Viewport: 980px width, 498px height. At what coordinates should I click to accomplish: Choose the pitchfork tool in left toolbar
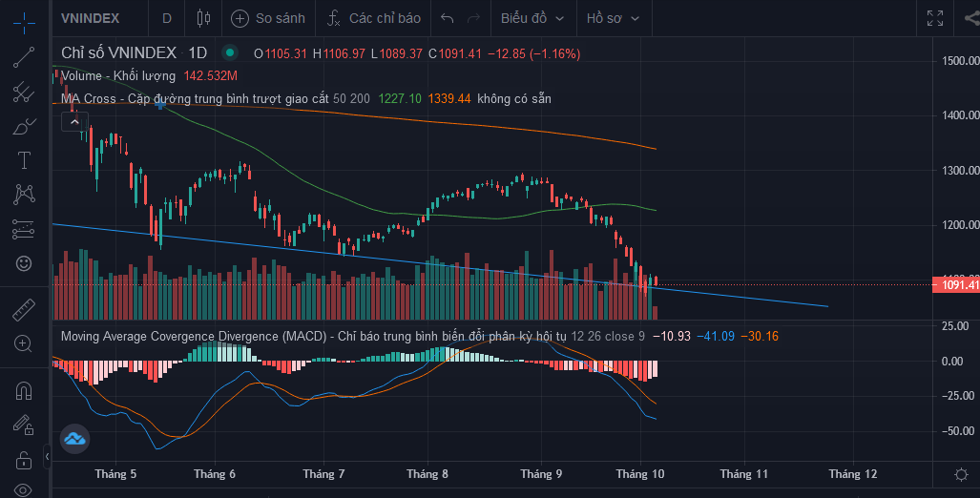tap(24, 93)
